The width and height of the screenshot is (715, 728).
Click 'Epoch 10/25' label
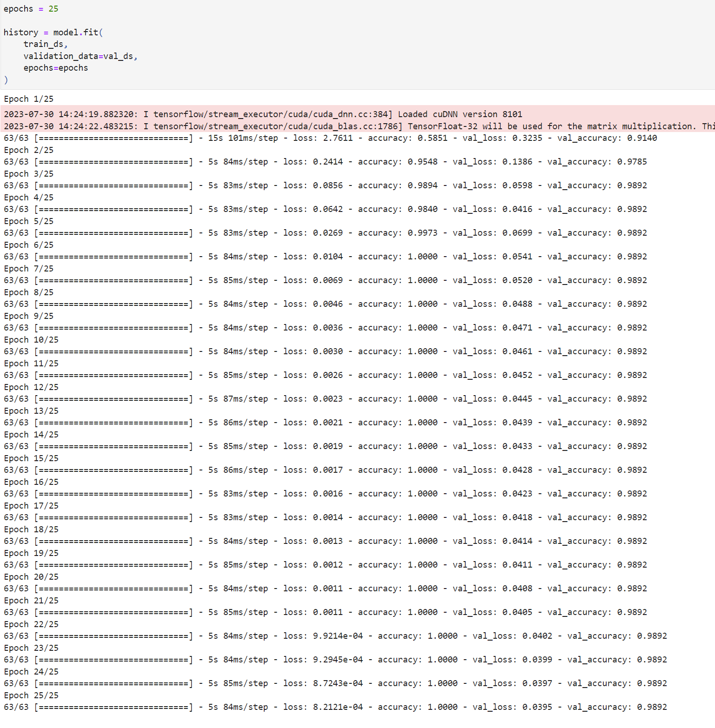31,340
